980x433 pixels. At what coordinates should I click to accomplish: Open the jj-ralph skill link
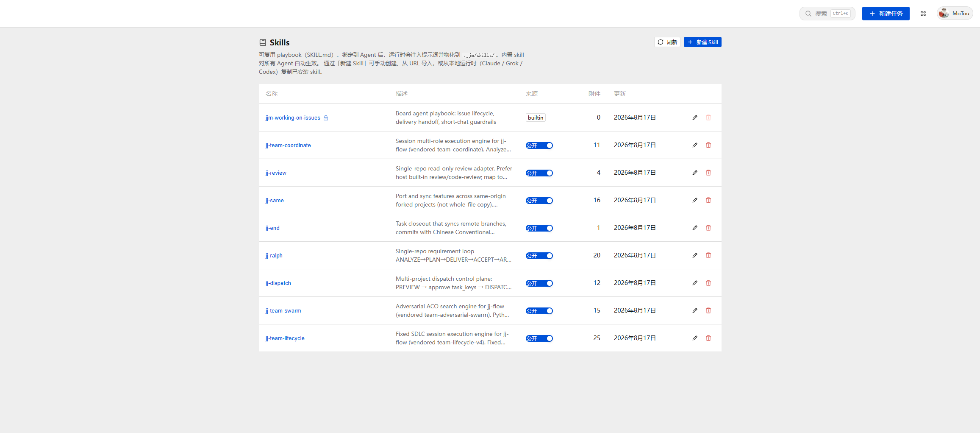[x=274, y=256]
